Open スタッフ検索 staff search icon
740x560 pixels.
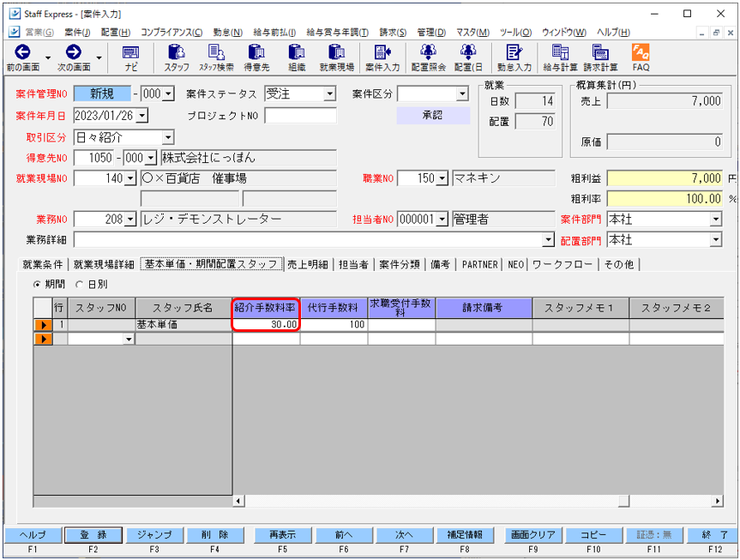[x=216, y=52]
